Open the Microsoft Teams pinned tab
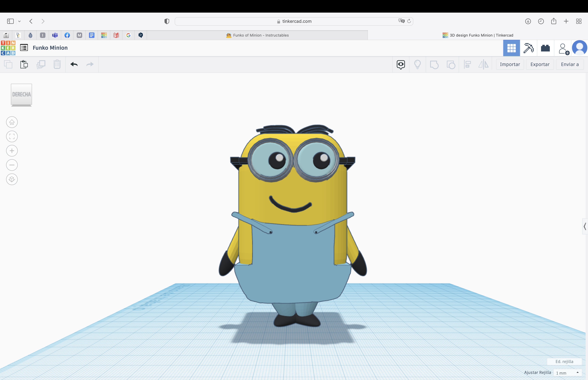The width and height of the screenshot is (588, 380). point(55,35)
